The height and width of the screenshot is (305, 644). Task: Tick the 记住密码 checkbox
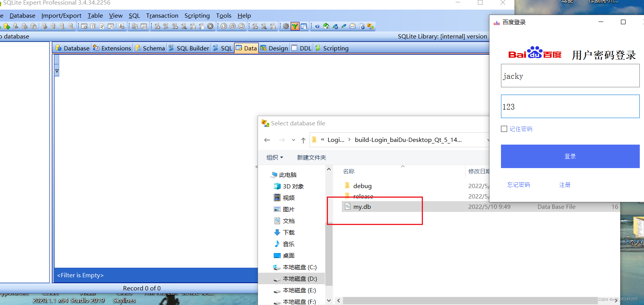point(504,129)
